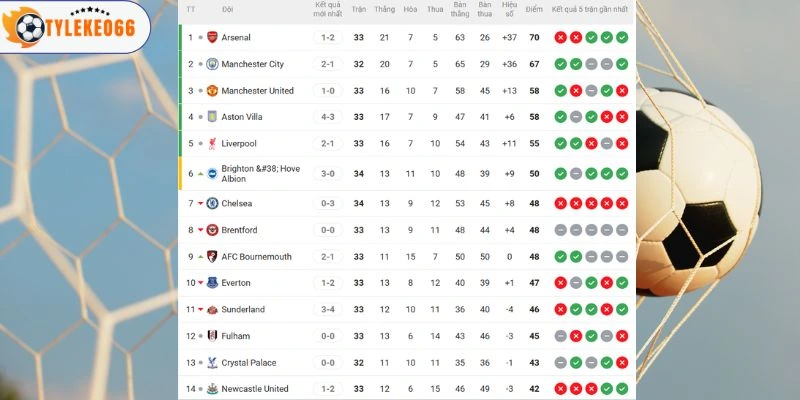
Task: Sort table by Điểm column header
Action: [534, 10]
